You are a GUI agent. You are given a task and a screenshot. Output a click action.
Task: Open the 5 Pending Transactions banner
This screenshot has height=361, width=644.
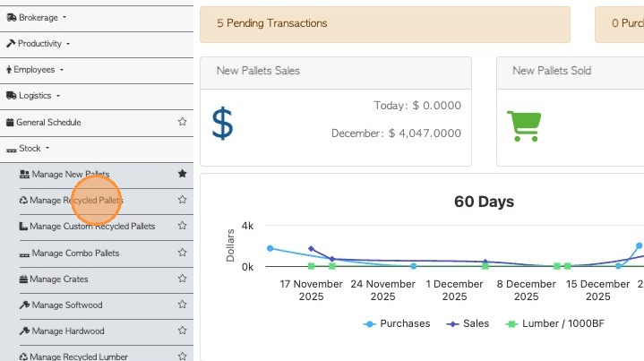coord(384,23)
